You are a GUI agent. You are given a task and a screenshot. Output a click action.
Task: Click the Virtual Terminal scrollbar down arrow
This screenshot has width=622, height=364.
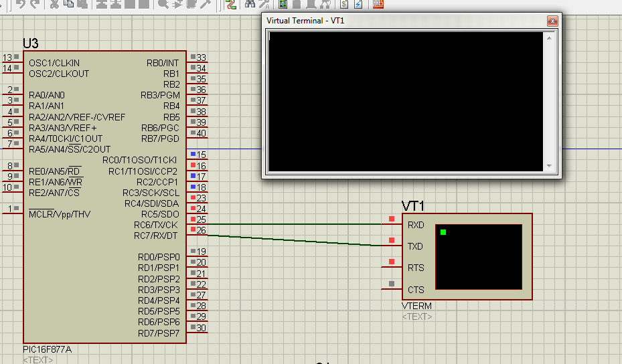[x=549, y=166]
